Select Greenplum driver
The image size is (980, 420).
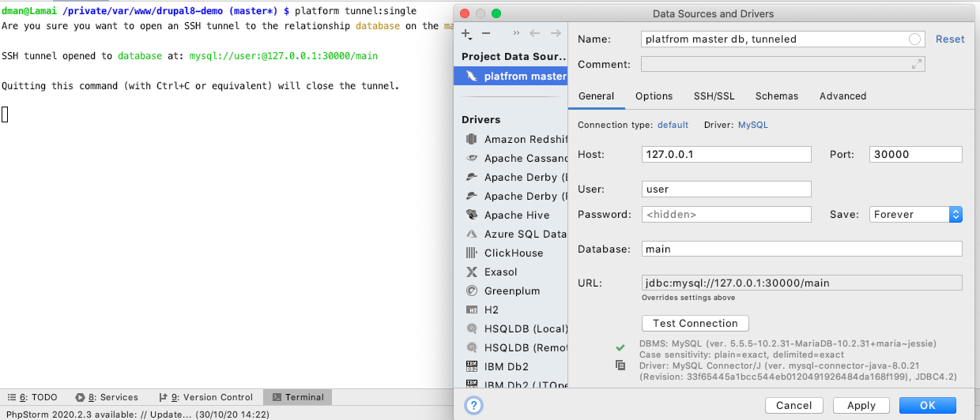point(511,291)
